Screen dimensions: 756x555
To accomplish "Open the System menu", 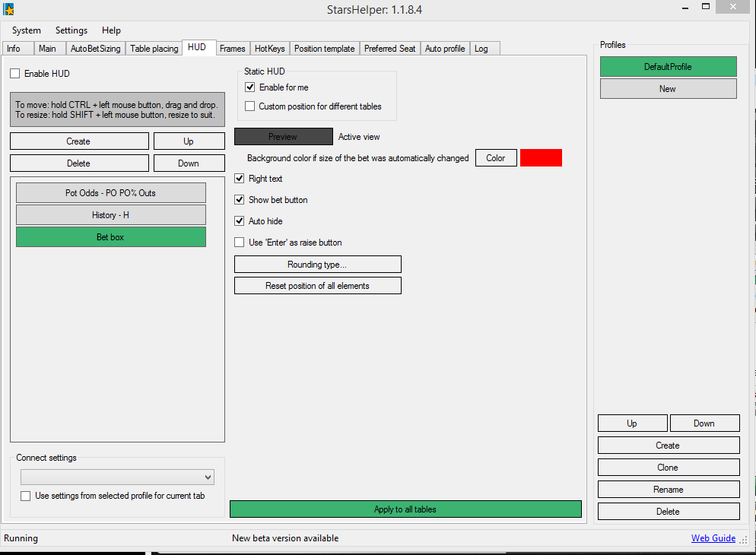I will pos(27,30).
